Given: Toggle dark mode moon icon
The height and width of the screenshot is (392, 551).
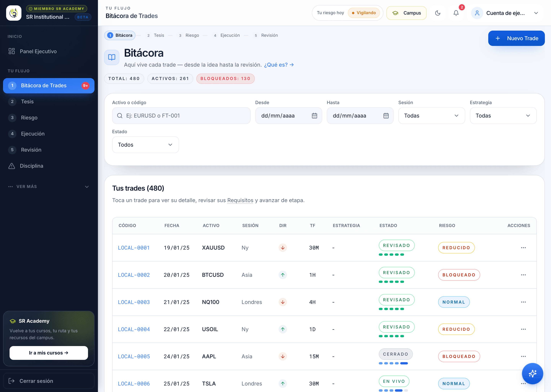Looking at the screenshot, I should click(438, 13).
